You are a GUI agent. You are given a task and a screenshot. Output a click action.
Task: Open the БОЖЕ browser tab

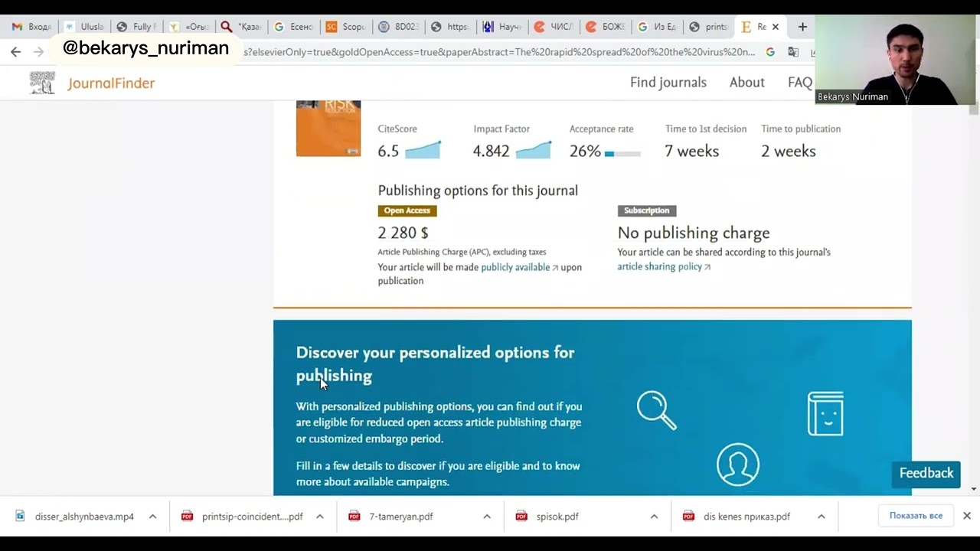[606, 27]
